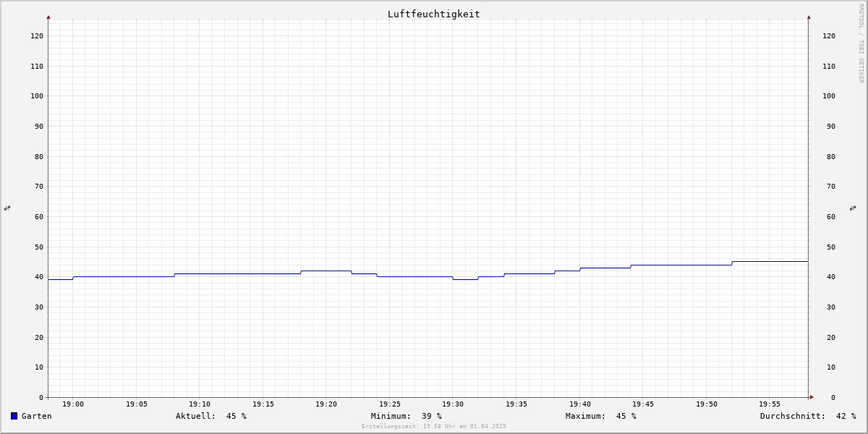868x434 pixels.
Task: Click the 19:15 time axis label
Action: pos(263,404)
